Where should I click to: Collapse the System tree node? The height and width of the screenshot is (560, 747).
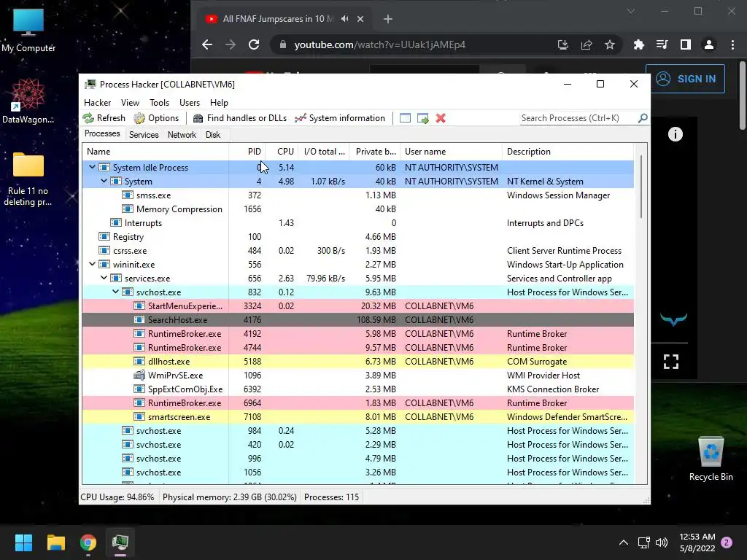104,181
